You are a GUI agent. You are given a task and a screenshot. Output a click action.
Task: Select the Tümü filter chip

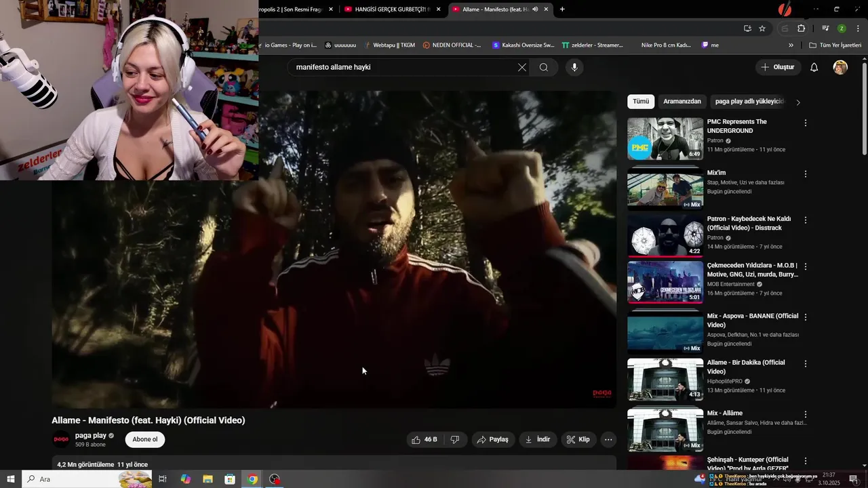(641, 102)
